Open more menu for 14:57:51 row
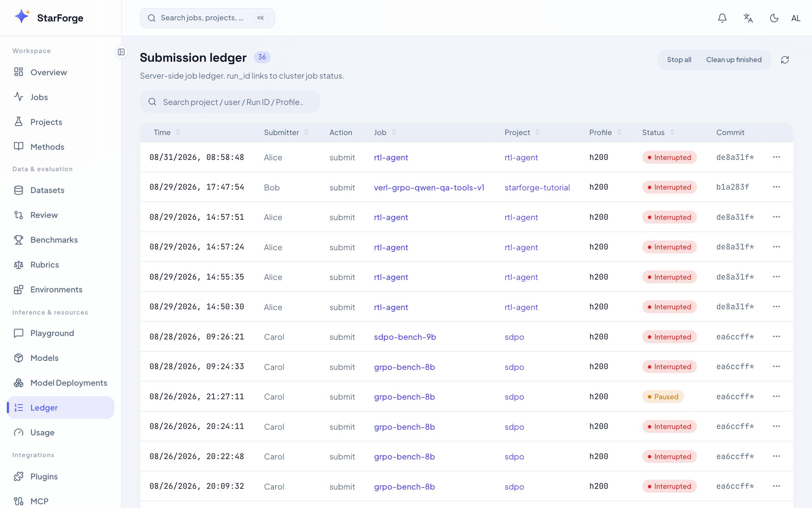Image resolution: width=812 pixels, height=508 pixels. (776, 217)
